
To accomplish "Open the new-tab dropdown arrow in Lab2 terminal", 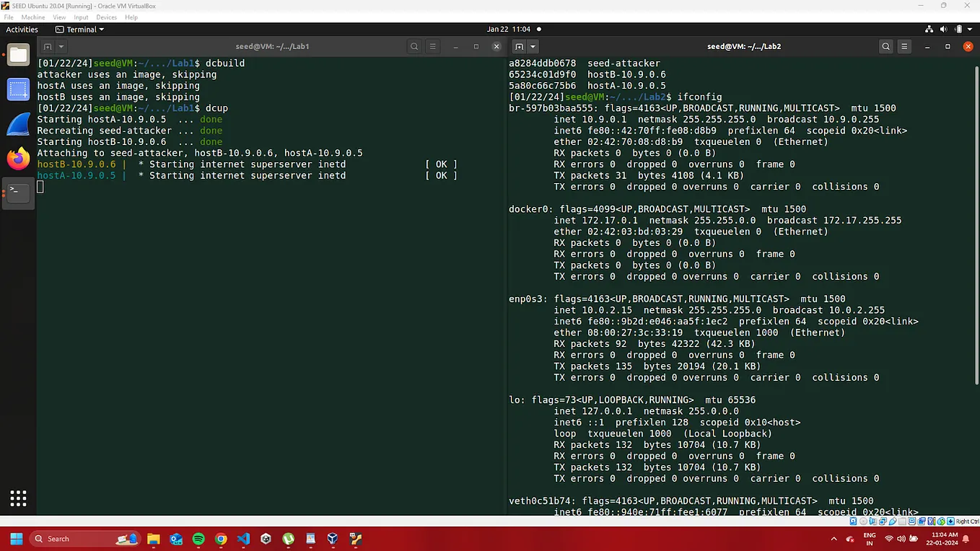I will (x=533, y=45).
